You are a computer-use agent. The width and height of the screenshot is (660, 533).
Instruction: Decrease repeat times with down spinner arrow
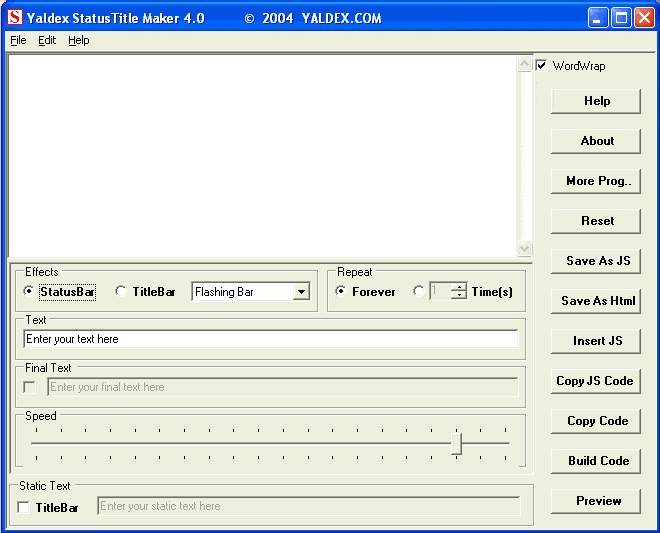[x=458, y=295]
